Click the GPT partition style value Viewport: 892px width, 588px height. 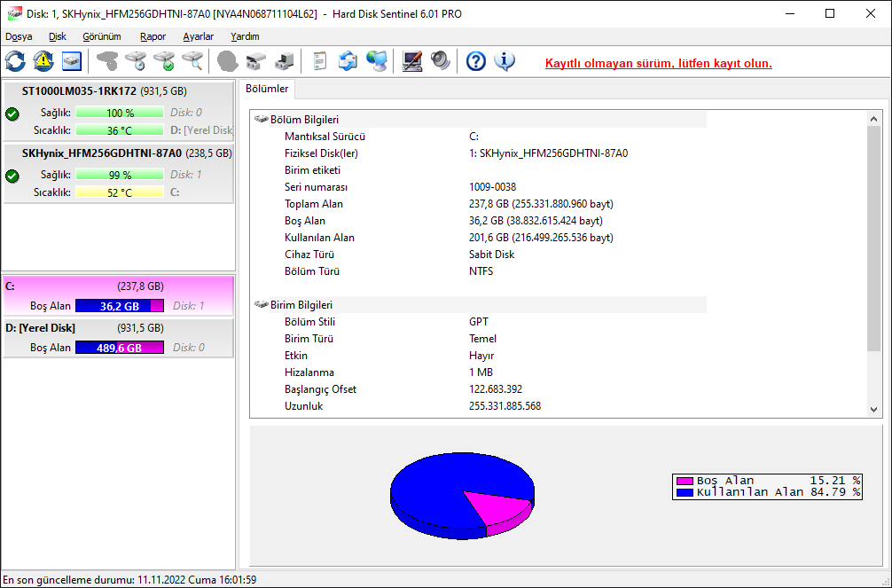[x=479, y=322]
